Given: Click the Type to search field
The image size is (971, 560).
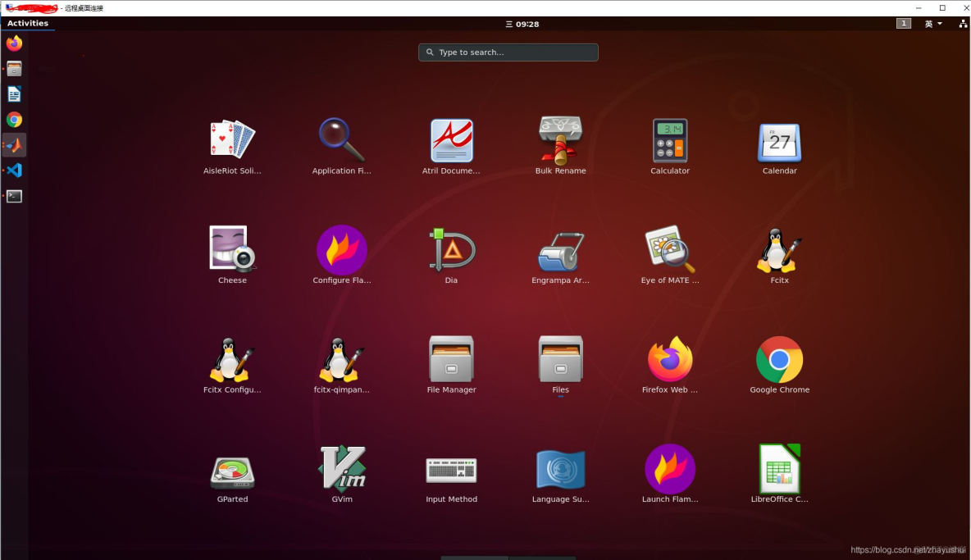Looking at the screenshot, I should click(508, 52).
